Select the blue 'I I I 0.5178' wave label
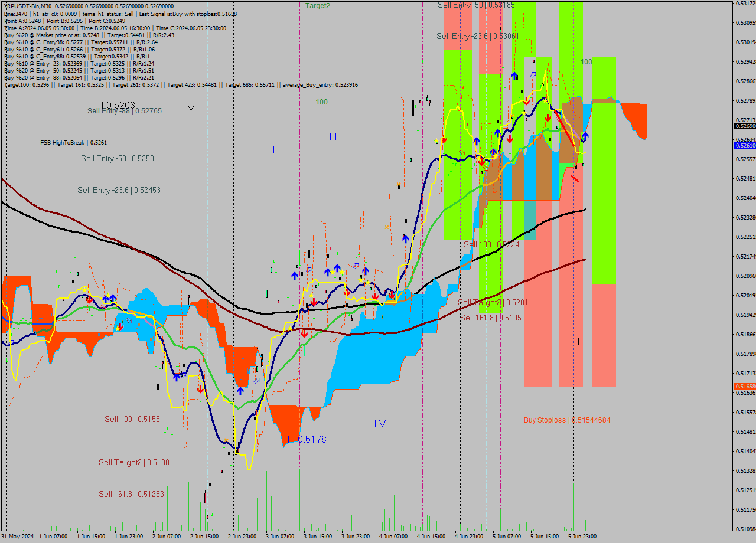The width and height of the screenshot is (756, 543). 304,439
